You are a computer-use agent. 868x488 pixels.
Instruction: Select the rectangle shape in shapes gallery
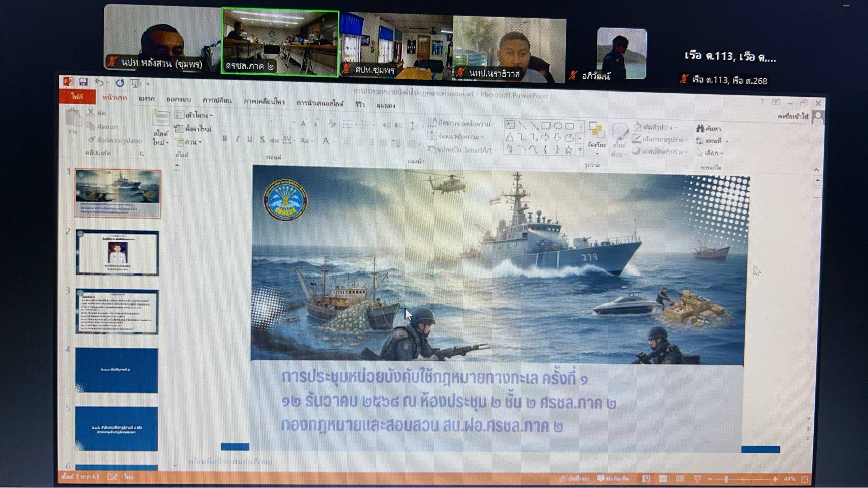[x=546, y=125]
